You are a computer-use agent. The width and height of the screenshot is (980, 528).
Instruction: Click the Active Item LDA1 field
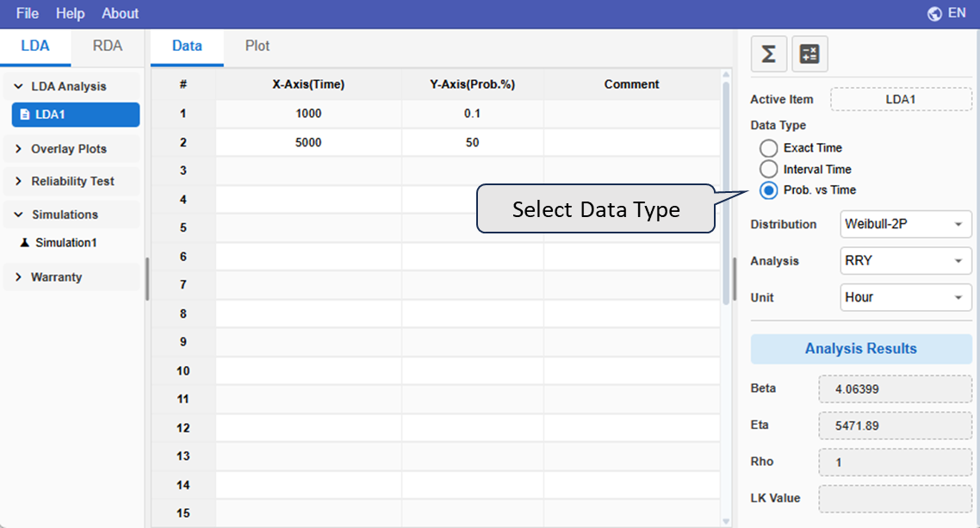901,99
